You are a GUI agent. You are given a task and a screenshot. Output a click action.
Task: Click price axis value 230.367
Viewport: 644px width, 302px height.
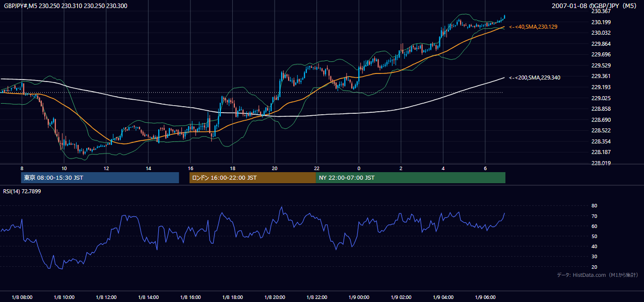[x=601, y=11]
